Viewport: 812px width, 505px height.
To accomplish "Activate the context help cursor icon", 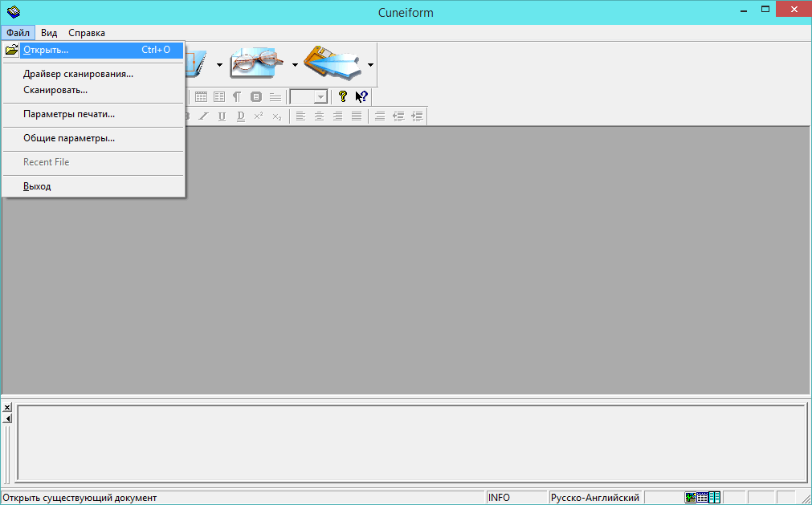I will [x=361, y=96].
